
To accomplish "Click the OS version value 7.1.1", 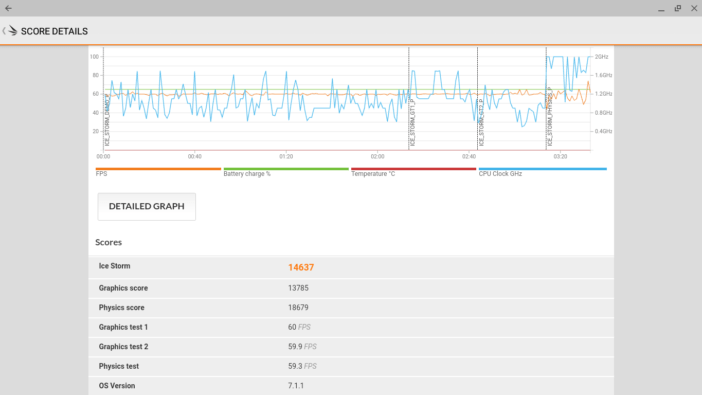I will point(296,386).
